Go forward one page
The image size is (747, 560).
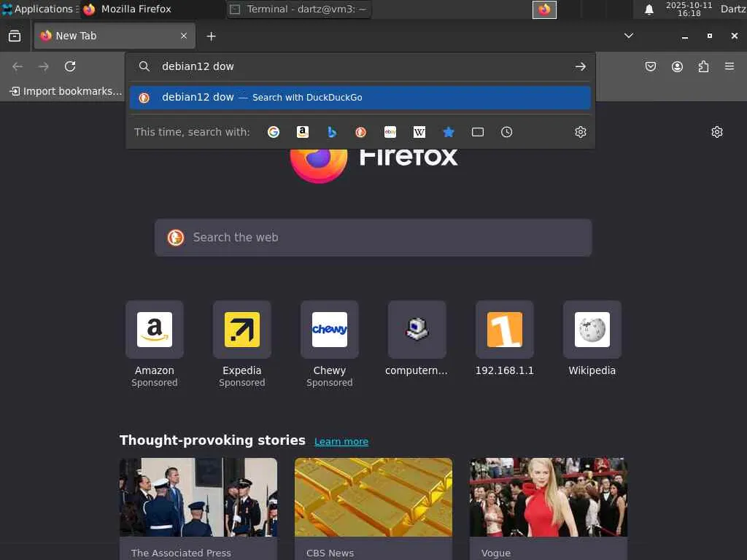(43, 66)
